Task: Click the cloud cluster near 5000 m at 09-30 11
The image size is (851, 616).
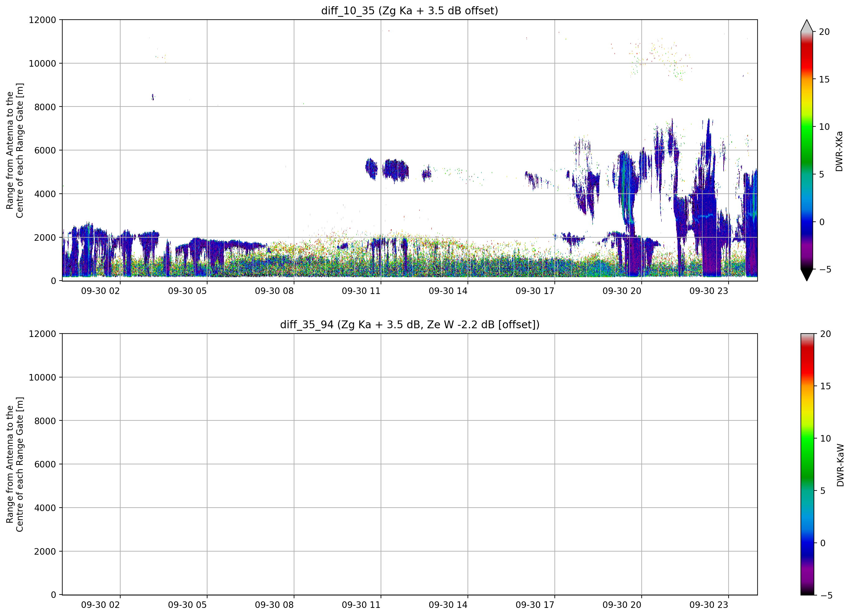Action: pos(395,171)
